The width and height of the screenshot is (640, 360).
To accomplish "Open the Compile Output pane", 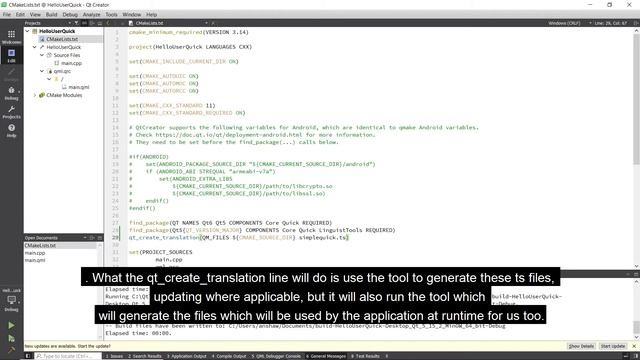I will click(229, 356).
